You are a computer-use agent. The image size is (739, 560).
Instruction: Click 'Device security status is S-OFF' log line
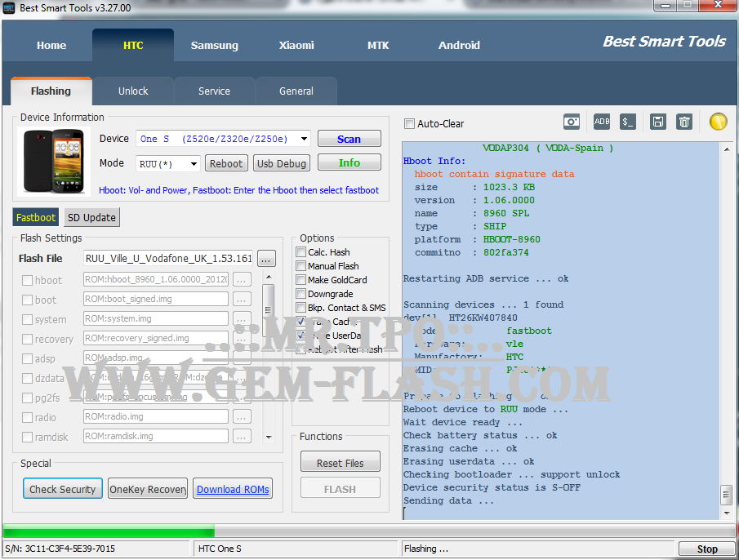492,487
